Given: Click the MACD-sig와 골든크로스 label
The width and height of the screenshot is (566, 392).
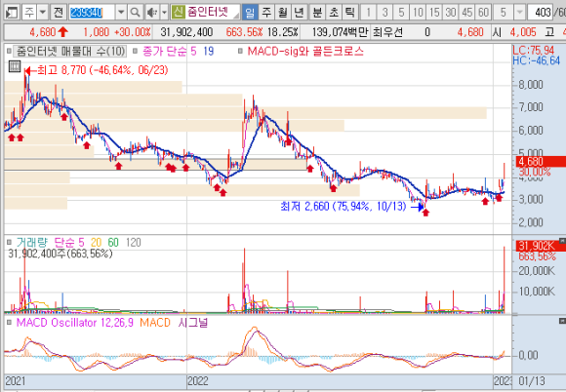Looking at the screenshot, I should 305,52.
